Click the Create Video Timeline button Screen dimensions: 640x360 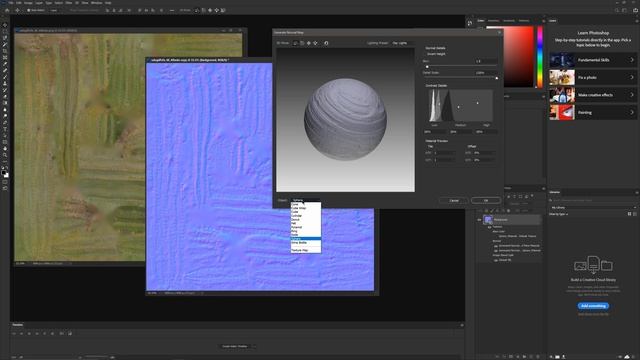(235, 346)
